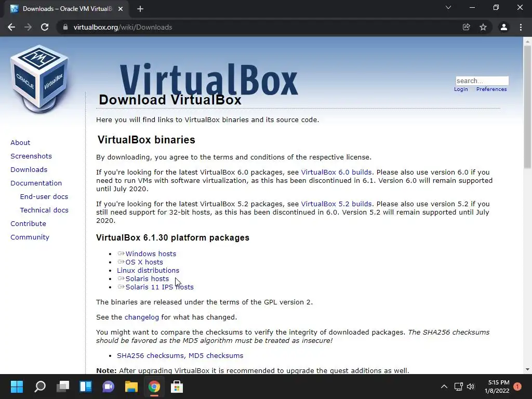The image size is (532, 399).
Task: Open Downloads in sidebar
Action: 29,170
